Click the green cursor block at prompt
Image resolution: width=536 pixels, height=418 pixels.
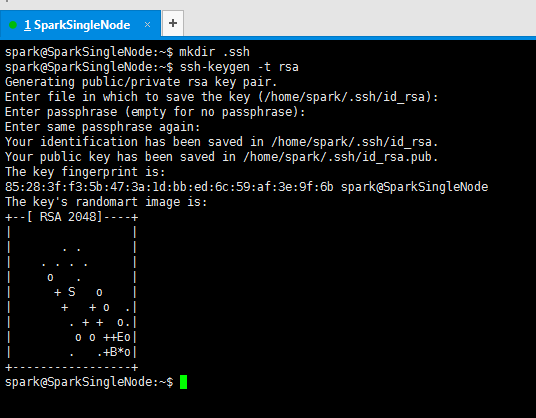pyautogui.click(x=183, y=382)
